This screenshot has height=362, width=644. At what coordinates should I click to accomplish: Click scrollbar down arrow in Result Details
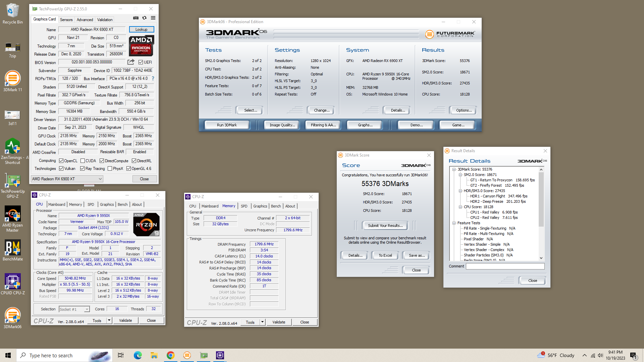click(x=541, y=258)
